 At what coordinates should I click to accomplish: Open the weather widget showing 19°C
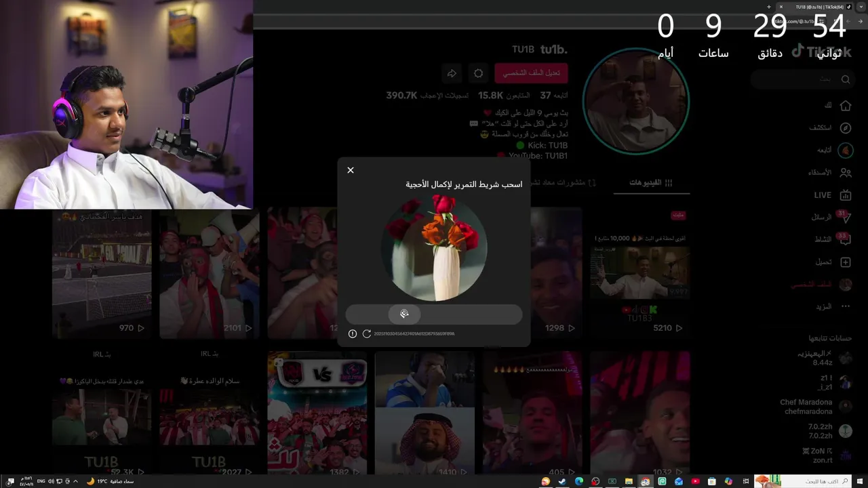[111, 481]
